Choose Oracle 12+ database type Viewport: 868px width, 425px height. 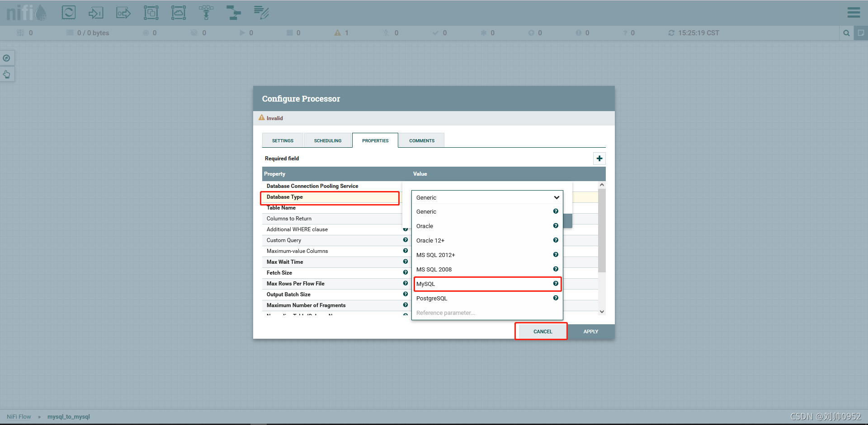pyautogui.click(x=487, y=240)
